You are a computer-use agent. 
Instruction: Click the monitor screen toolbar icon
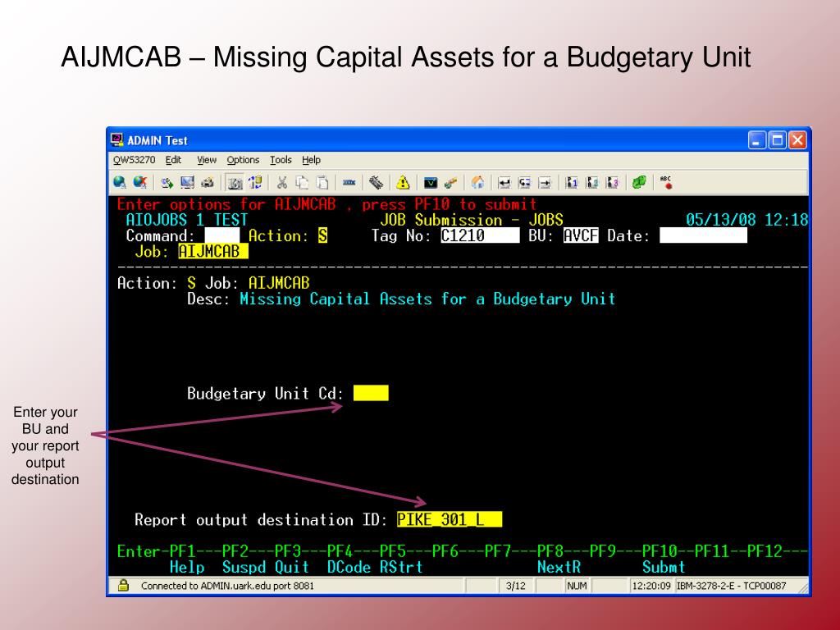(x=187, y=183)
